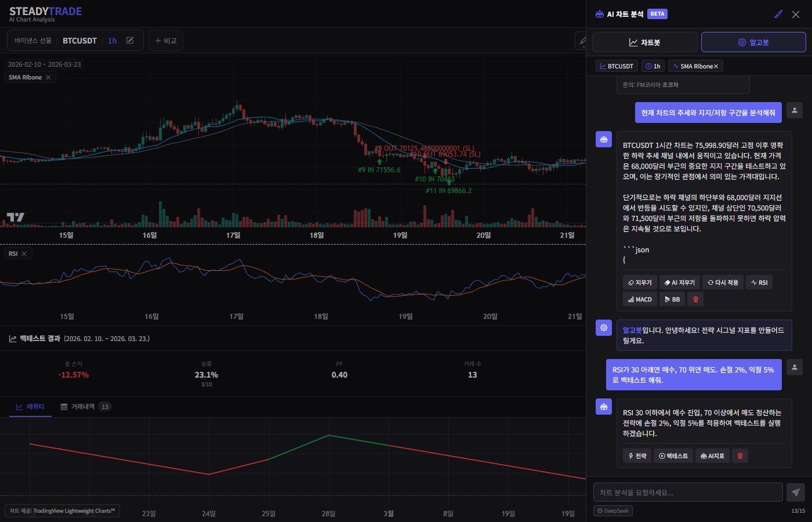Click the user avatar beside first question
This screenshot has height=522, width=812.
[795, 110]
